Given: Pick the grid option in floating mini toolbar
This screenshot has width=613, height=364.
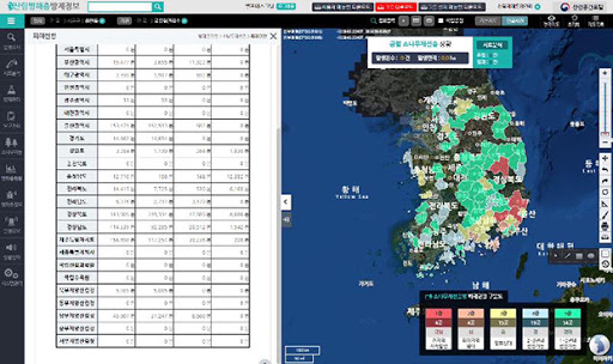Looking at the screenshot, I should tap(579, 256).
